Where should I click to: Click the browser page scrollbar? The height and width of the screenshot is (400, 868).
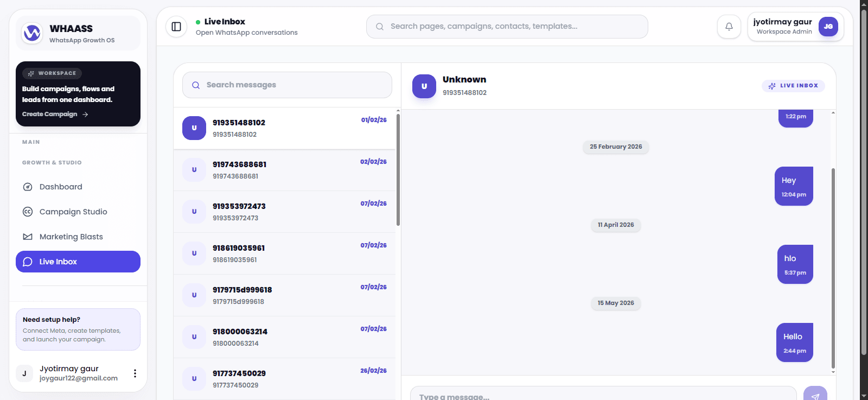[864, 182]
